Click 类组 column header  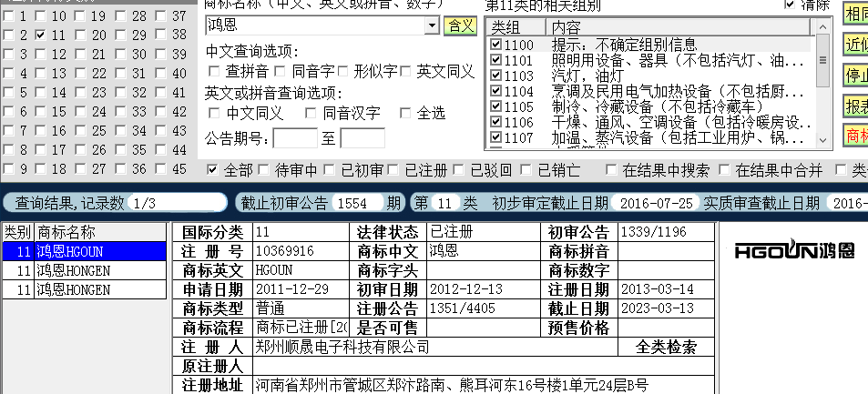(516, 27)
